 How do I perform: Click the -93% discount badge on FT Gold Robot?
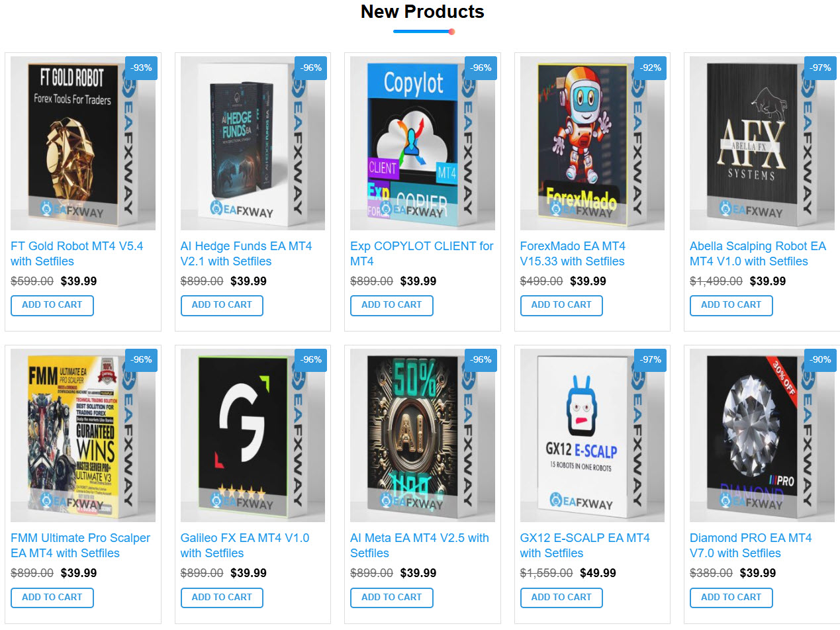coord(141,67)
